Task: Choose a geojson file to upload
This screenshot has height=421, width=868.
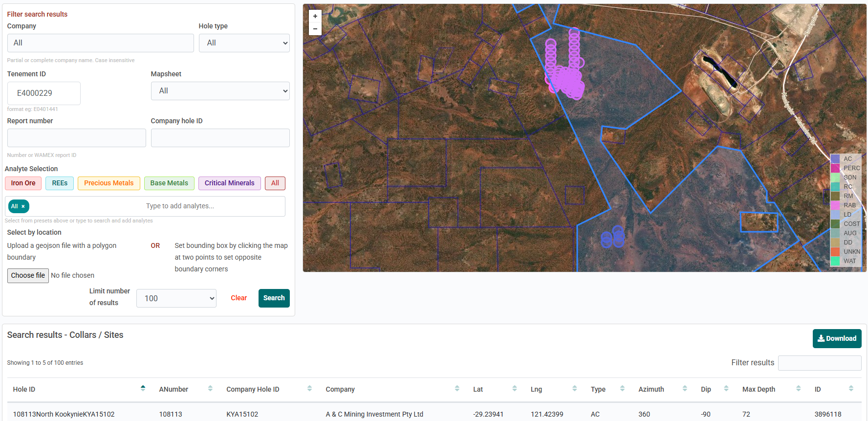Action: [28, 276]
